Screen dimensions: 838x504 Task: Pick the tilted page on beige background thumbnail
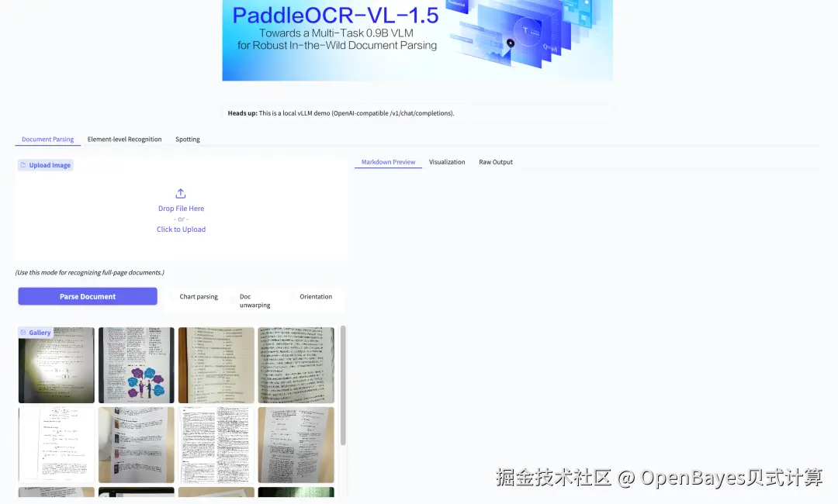click(x=296, y=445)
